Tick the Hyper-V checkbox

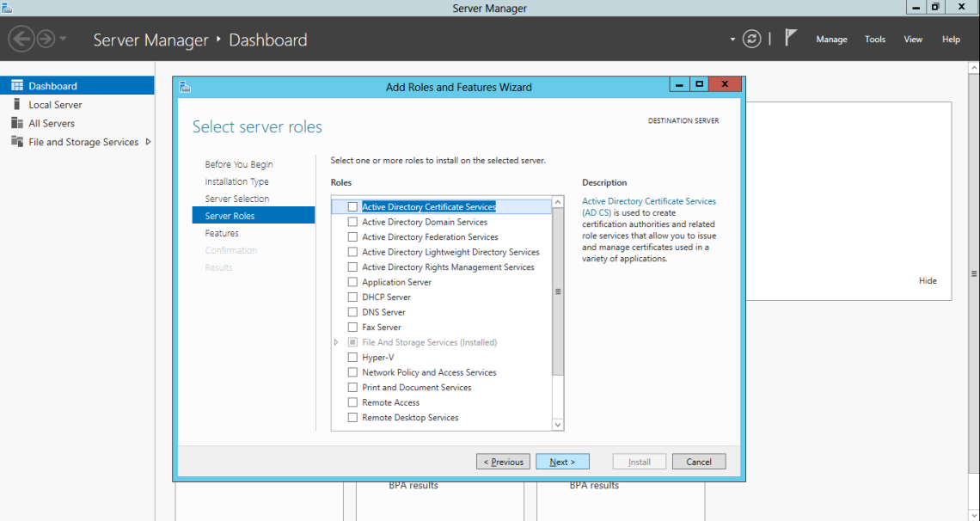point(352,358)
